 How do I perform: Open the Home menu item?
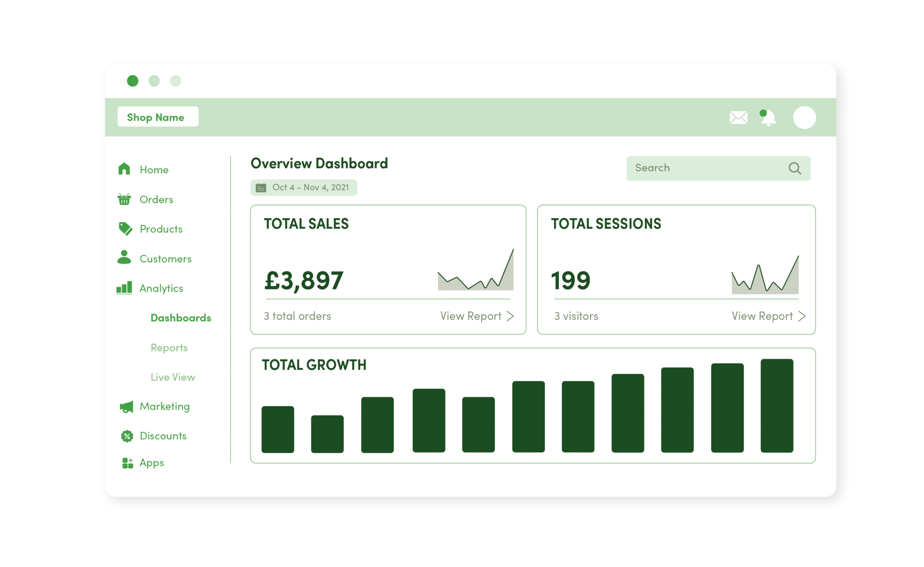click(x=154, y=170)
